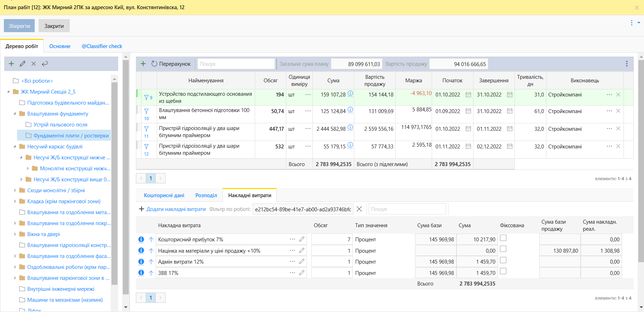Toggle Фіксована for ЗВВ 17%
The width and height of the screenshot is (644, 312).
point(503,271)
